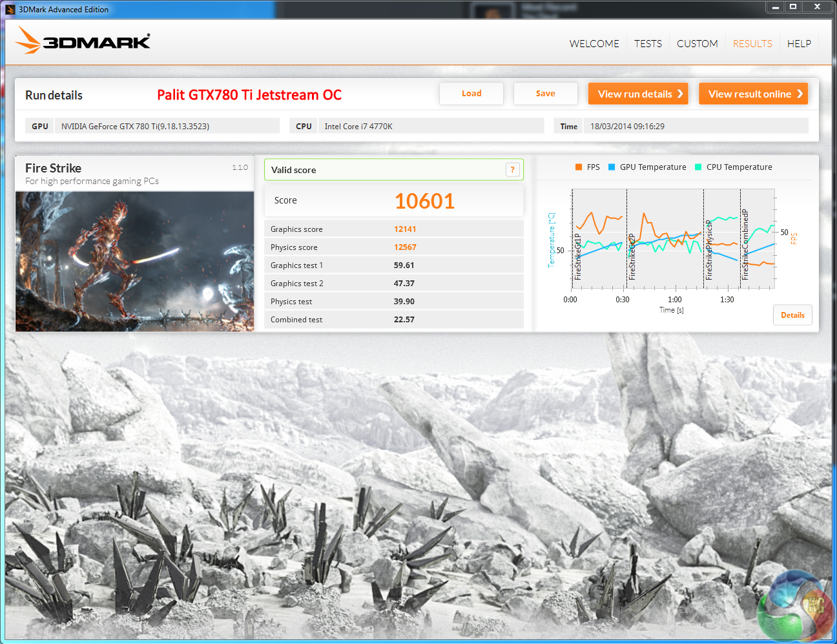
Task: Click the GPU name field
Action: [x=167, y=126]
